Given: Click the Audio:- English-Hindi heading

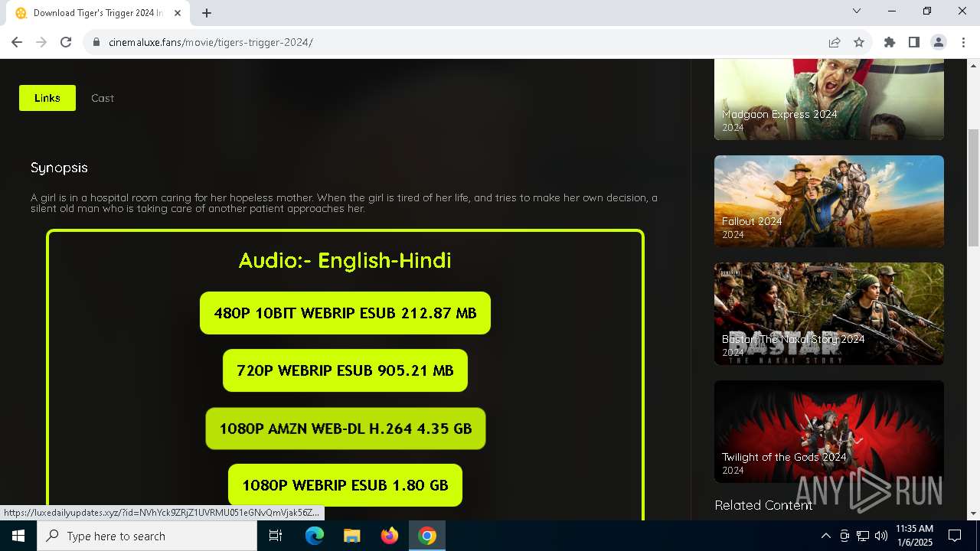Looking at the screenshot, I should click(x=345, y=260).
